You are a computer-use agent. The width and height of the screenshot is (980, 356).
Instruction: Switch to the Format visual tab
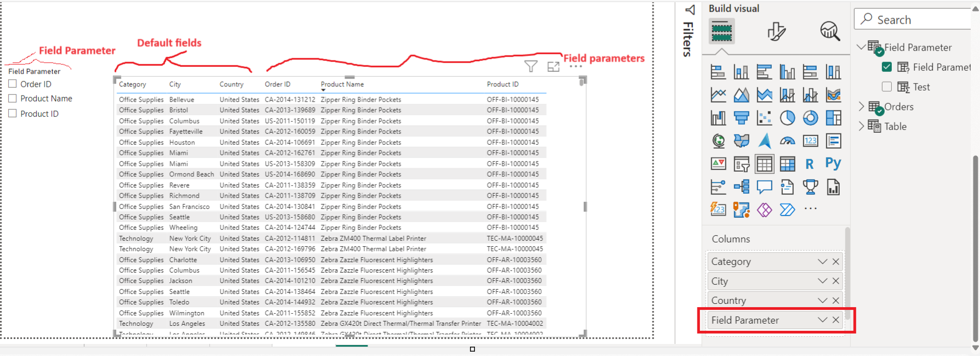(776, 31)
